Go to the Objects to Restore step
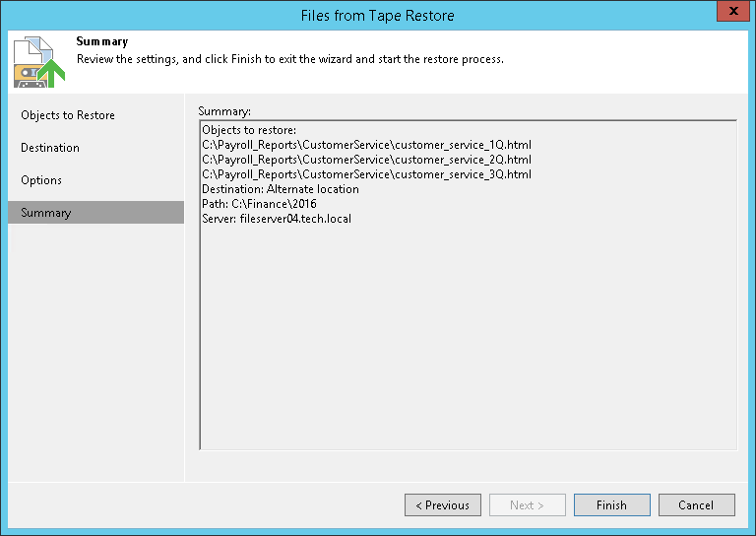 [68, 115]
